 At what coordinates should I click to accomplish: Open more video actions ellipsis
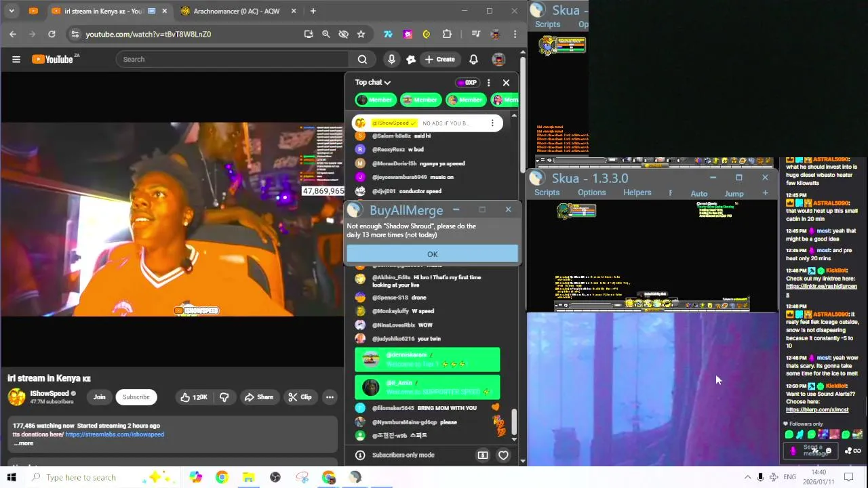(330, 397)
